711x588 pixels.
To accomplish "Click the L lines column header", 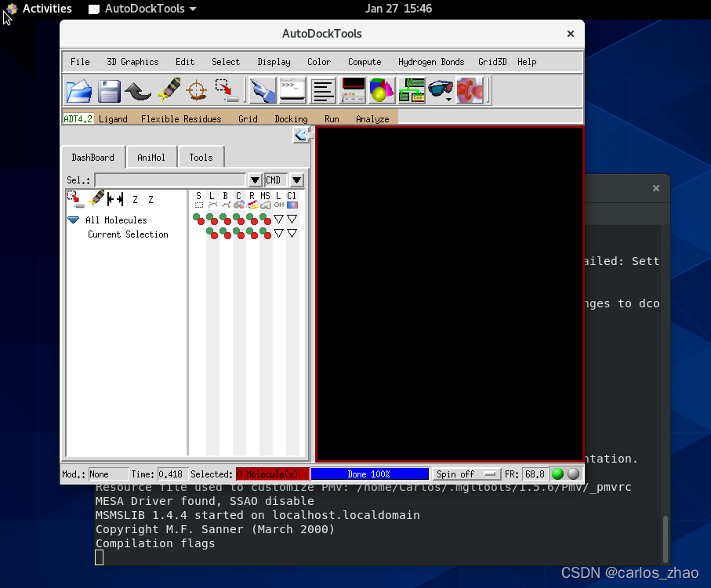I will point(212,200).
